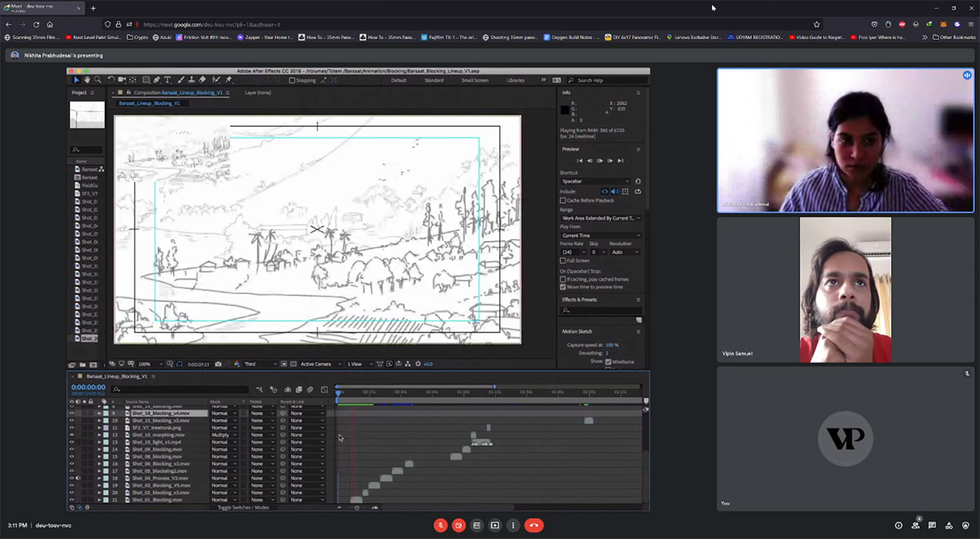Click the Meet microphone mute button

(440, 525)
